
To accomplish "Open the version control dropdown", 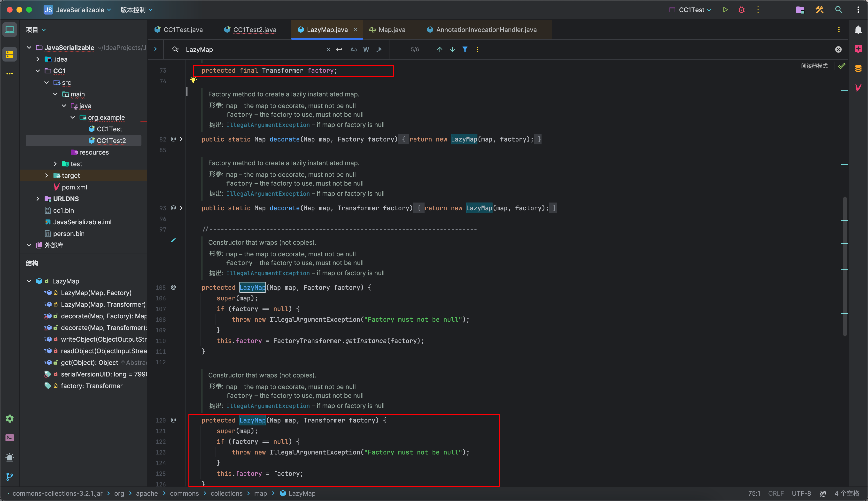I will click(x=136, y=10).
